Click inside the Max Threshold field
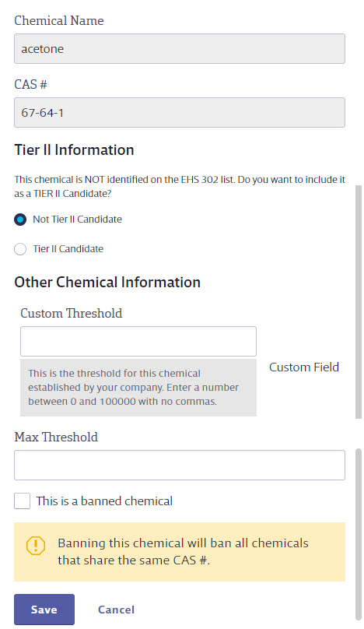The width and height of the screenshot is (364, 629). pos(180,465)
